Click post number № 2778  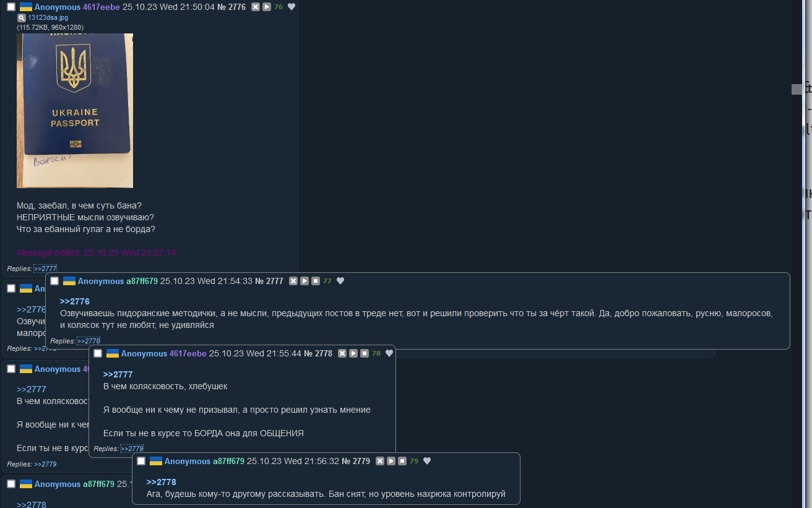click(318, 353)
